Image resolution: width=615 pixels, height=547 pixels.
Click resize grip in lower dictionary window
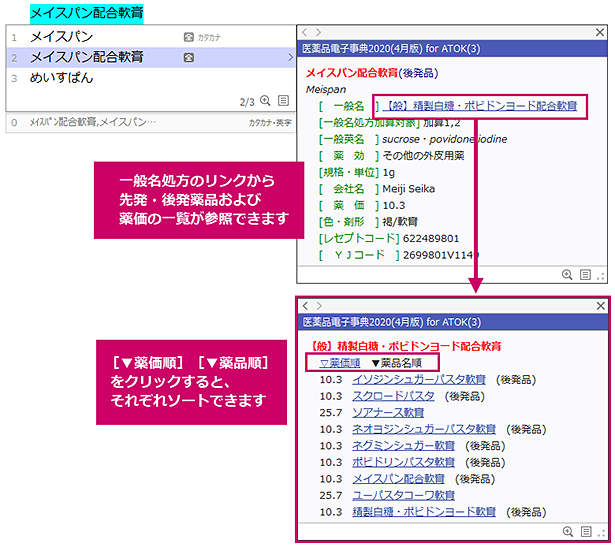tap(601, 533)
